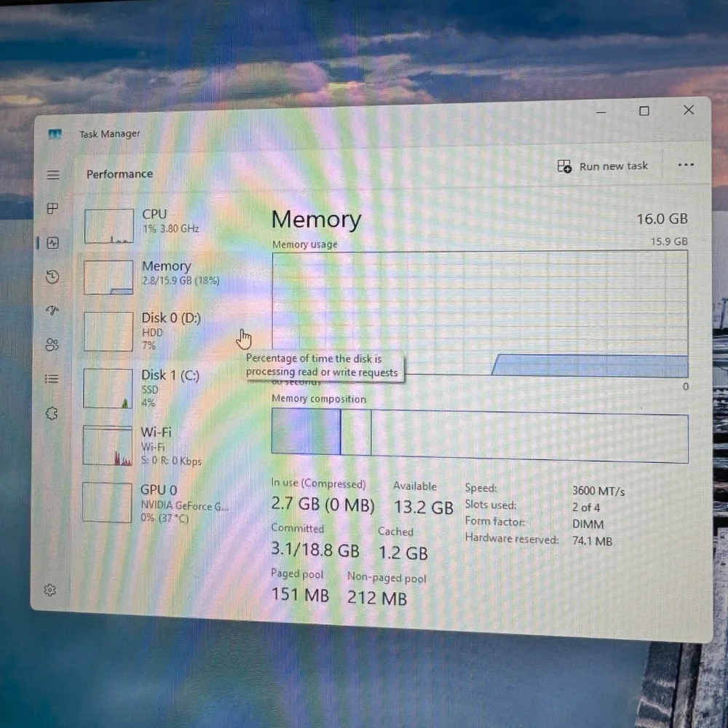Click the Wi-Fi mini graph thumbnail
Viewport: 728px width, 728px height.
click(x=107, y=446)
